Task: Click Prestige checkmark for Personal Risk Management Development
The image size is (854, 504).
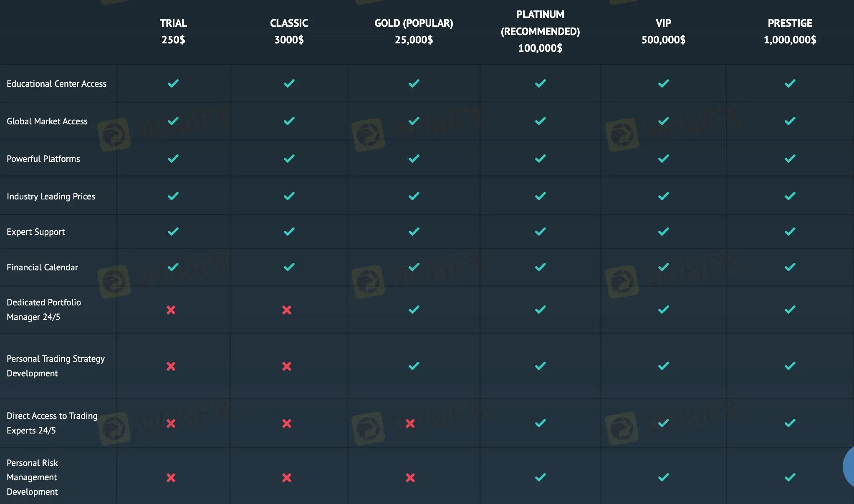Action: pos(790,477)
